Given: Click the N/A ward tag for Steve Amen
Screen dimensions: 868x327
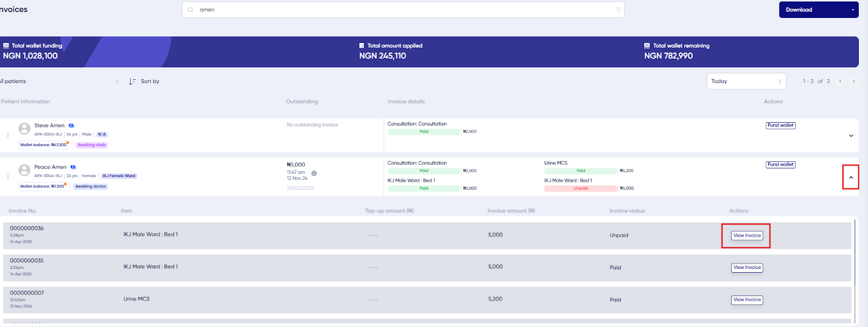Looking at the screenshot, I should click(x=102, y=134).
